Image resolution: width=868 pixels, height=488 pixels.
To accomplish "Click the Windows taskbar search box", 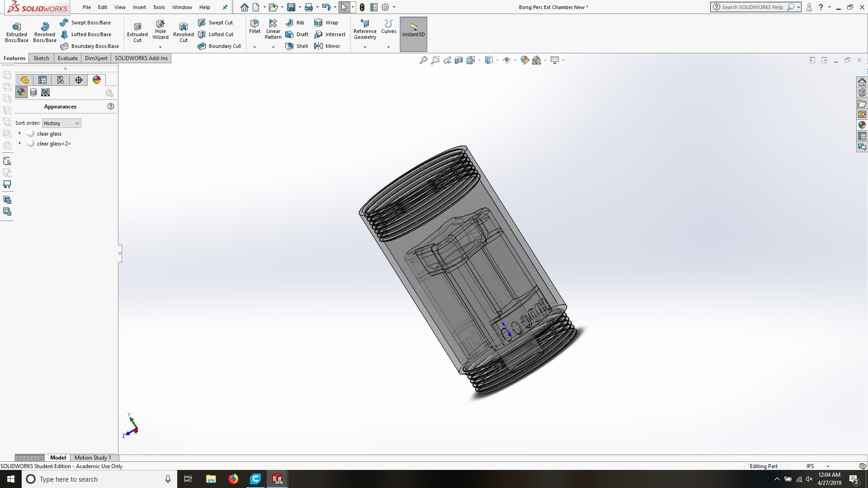I will (x=98, y=479).
